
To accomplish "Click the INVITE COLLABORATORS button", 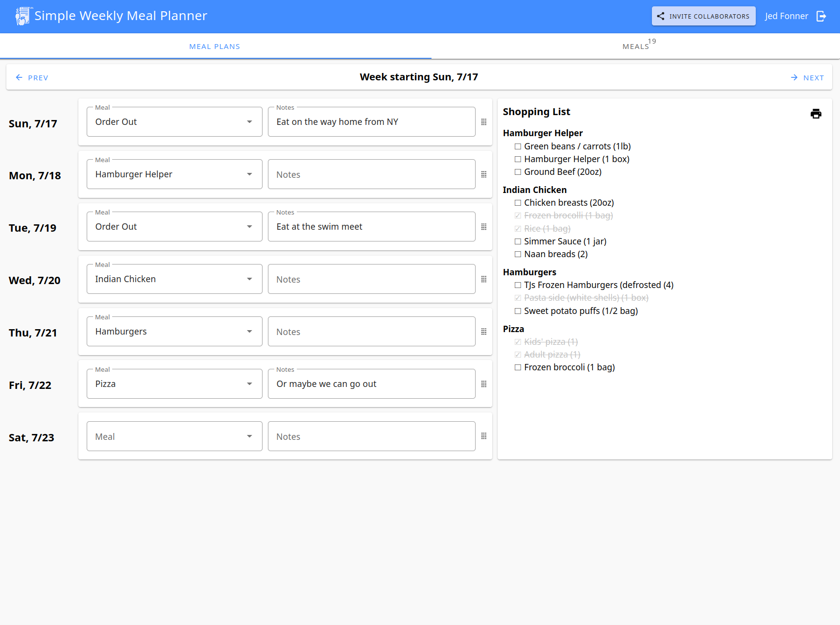I will coord(703,16).
